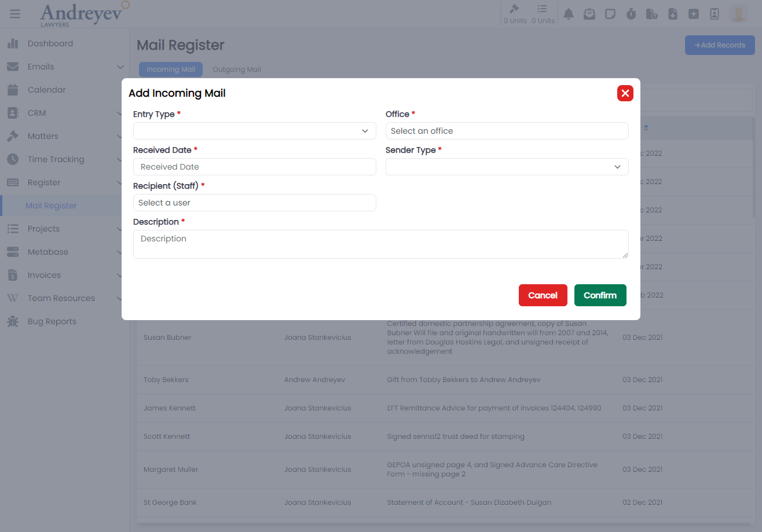
Task: Click the user profile avatar
Action: pyautogui.click(x=739, y=14)
